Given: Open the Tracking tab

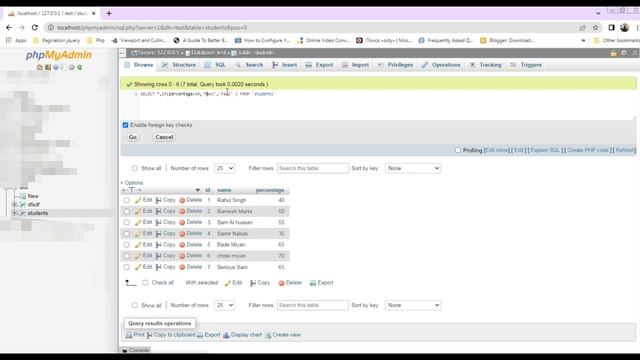Looking at the screenshot, I should (485, 65).
